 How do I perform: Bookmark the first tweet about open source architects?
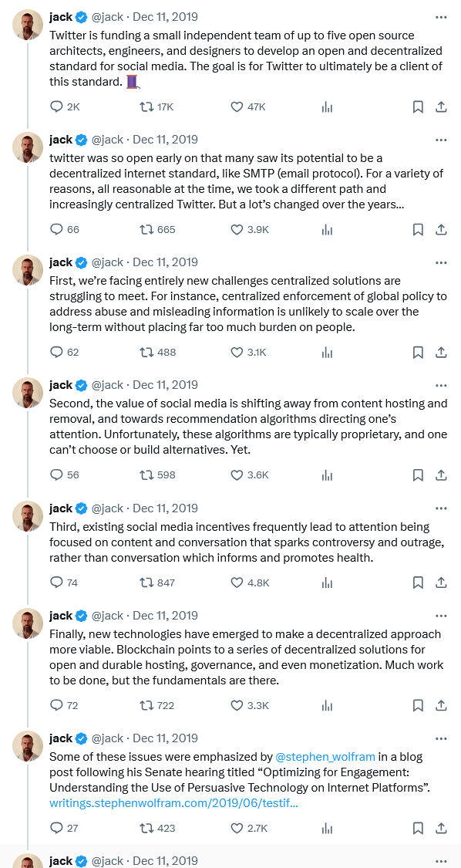[x=419, y=106]
